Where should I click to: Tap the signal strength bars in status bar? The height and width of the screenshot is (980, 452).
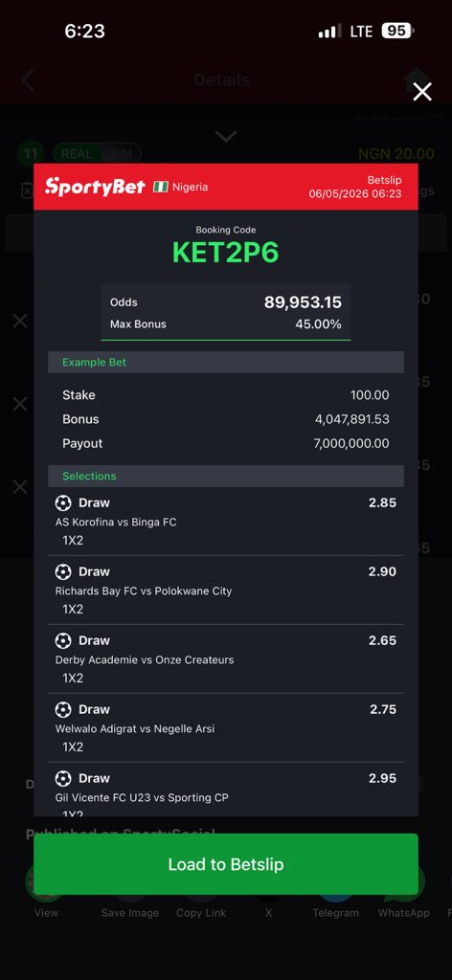tap(329, 31)
